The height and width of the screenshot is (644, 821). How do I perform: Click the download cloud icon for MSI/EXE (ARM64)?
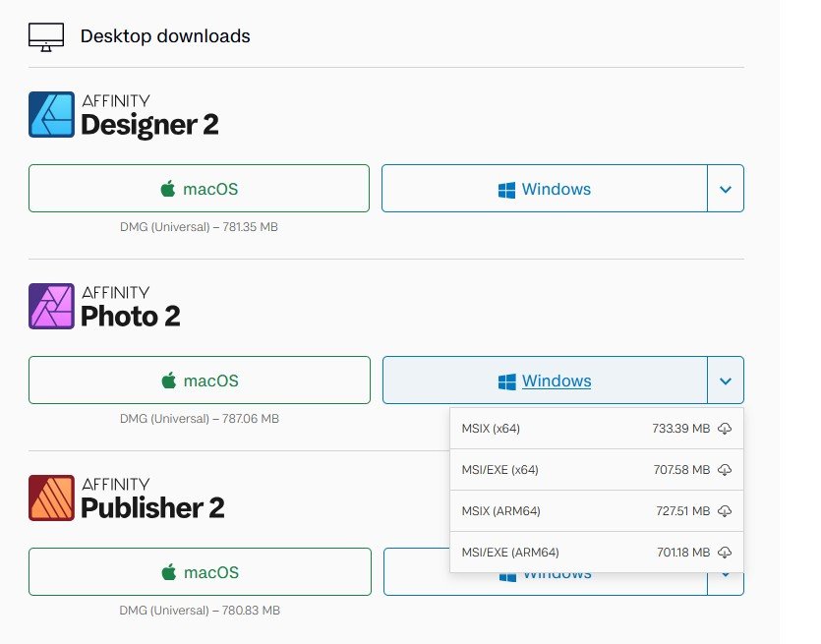[x=725, y=553]
